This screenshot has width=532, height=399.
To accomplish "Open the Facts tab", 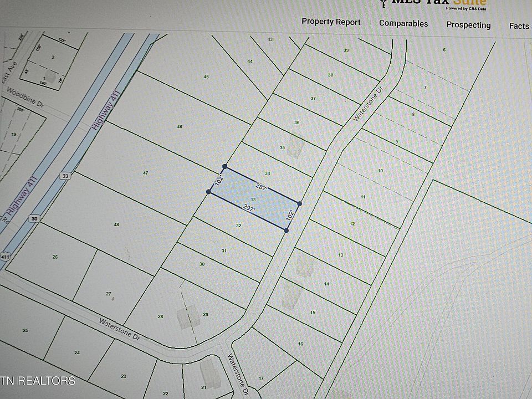I will 519,26.
